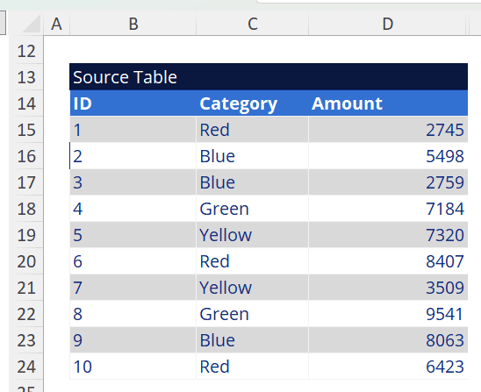Click the ID column header cell
The image size is (481, 392).
point(133,103)
